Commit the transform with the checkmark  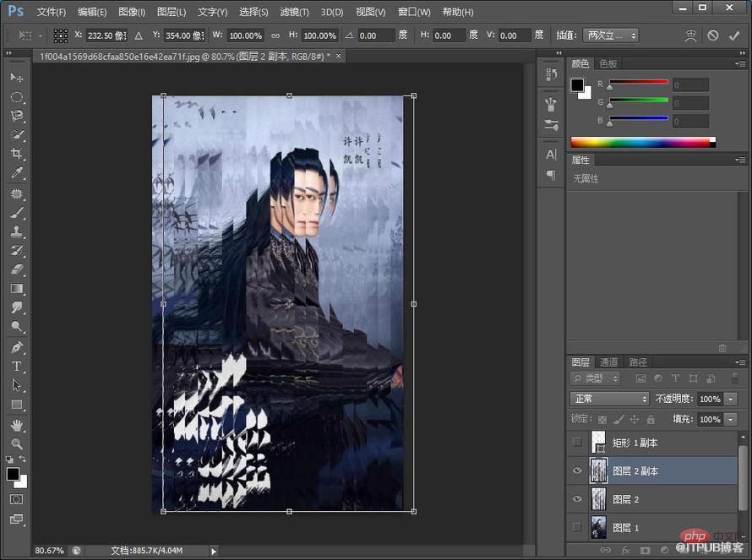click(x=733, y=35)
